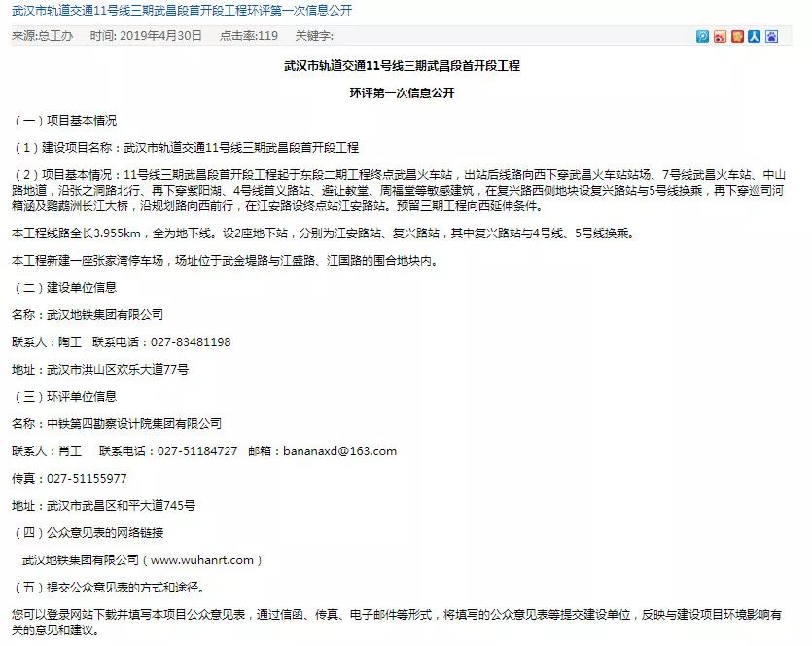Share to Renren icon
This screenshot has width=812, height=646.
(754, 36)
